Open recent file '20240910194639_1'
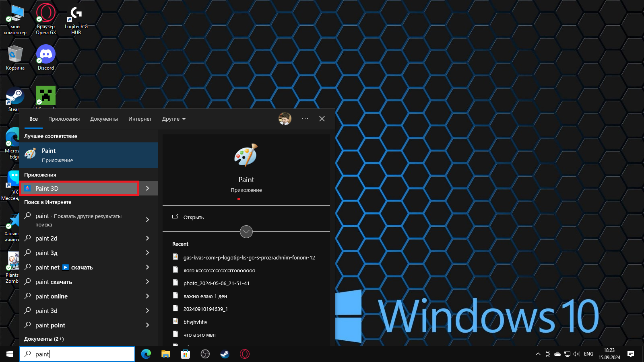The width and height of the screenshot is (644, 362). click(x=206, y=309)
